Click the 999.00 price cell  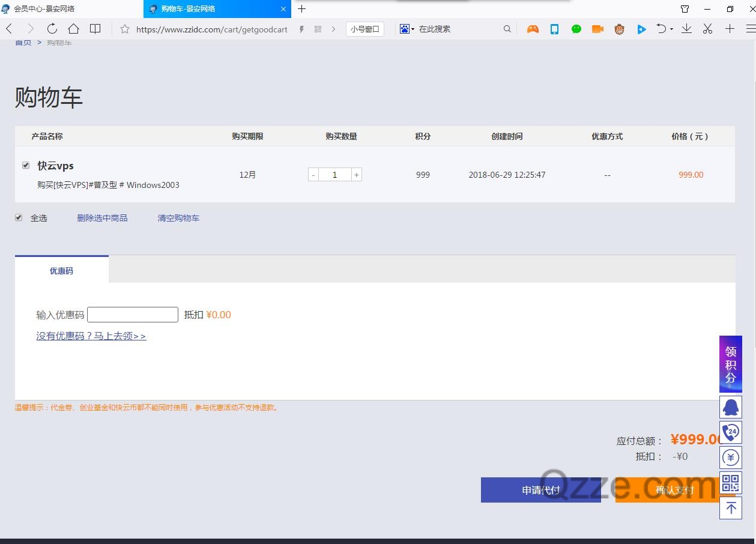(x=691, y=175)
